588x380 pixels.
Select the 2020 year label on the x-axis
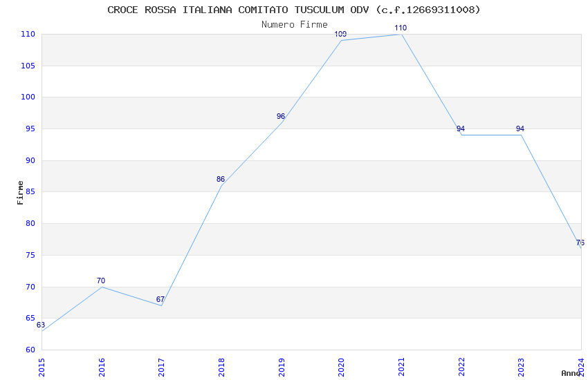pos(341,368)
